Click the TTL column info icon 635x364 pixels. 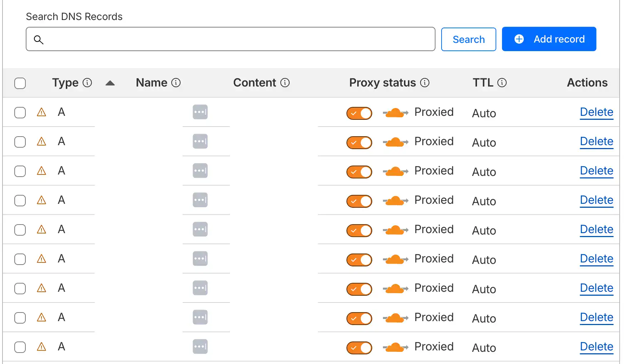pos(502,83)
